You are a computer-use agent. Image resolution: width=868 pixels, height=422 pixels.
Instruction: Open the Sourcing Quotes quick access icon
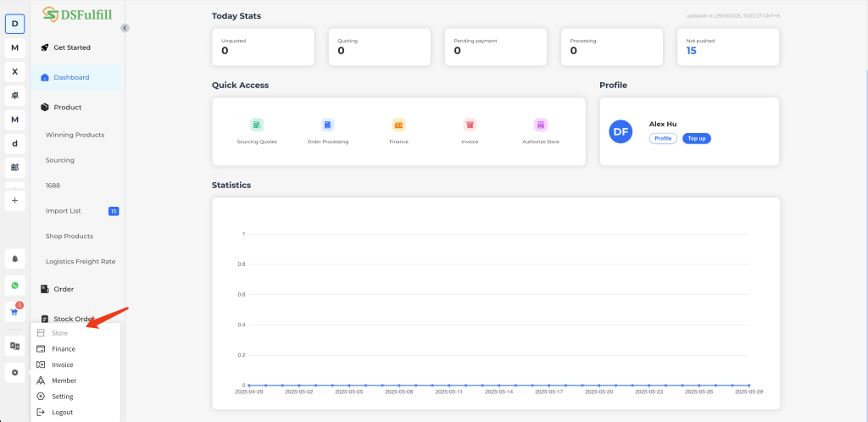click(x=257, y=125)
